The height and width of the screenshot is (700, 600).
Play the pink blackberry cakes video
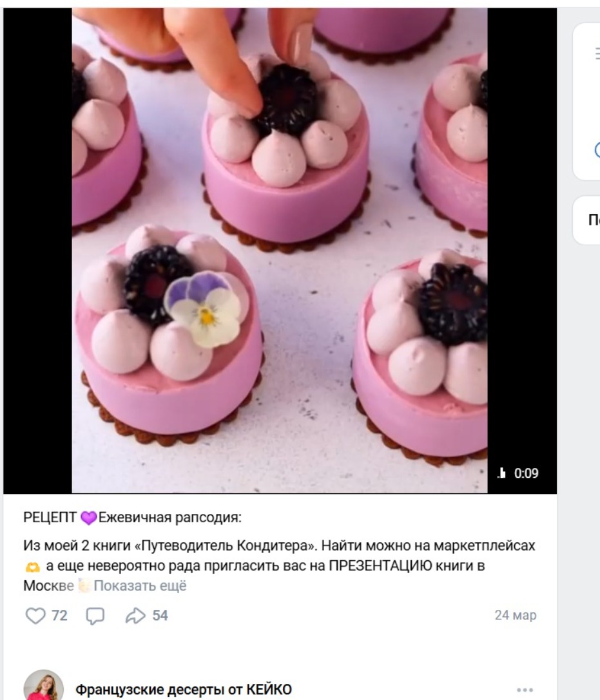click(x=280, y=250)
